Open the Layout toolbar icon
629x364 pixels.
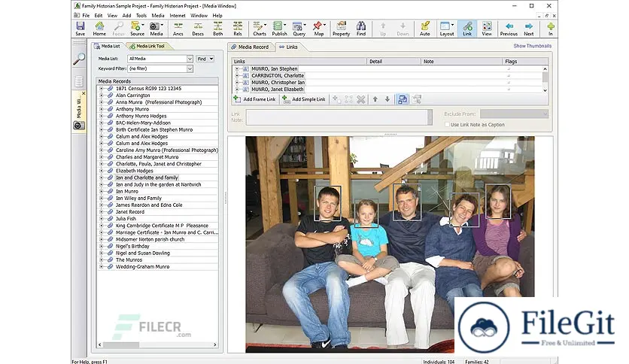point(446,29)
